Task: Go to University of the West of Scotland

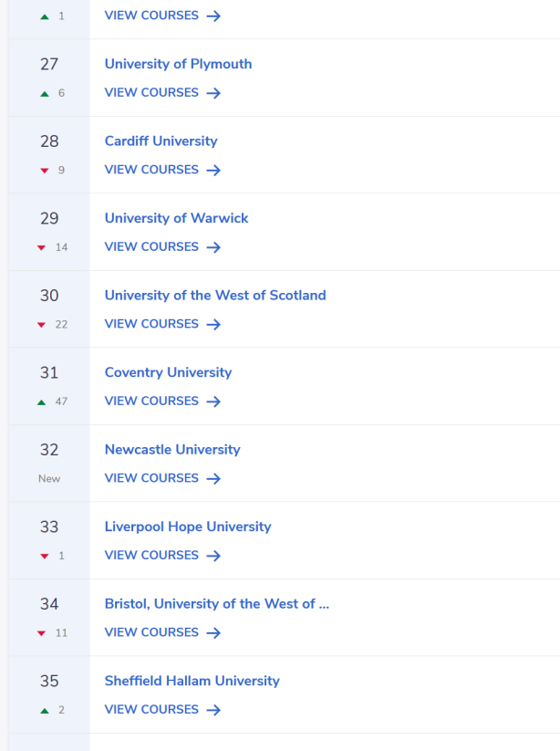Action: click(x=215, y=296)
